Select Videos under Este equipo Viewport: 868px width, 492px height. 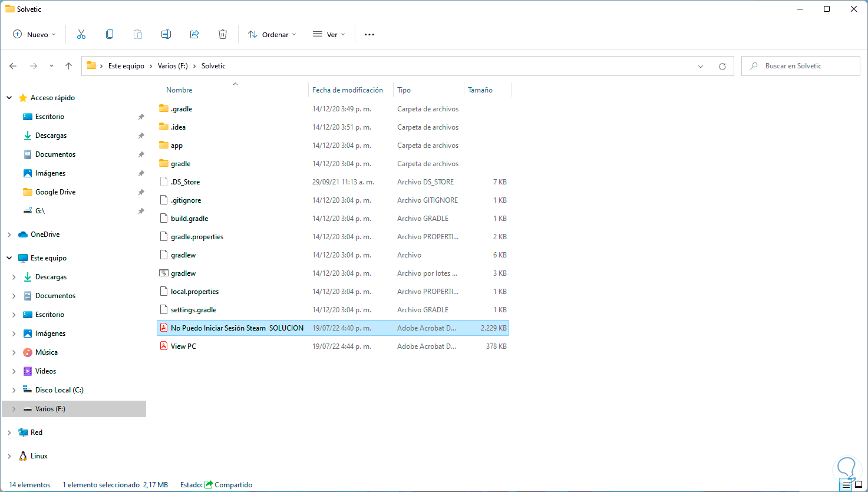click(x=45, y=371)
